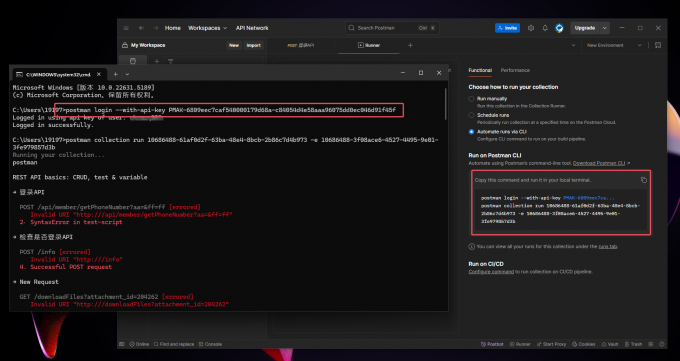Viewport: 680px width, 361px height.
Task: Open Find and replace
Action: click(173, 344)
